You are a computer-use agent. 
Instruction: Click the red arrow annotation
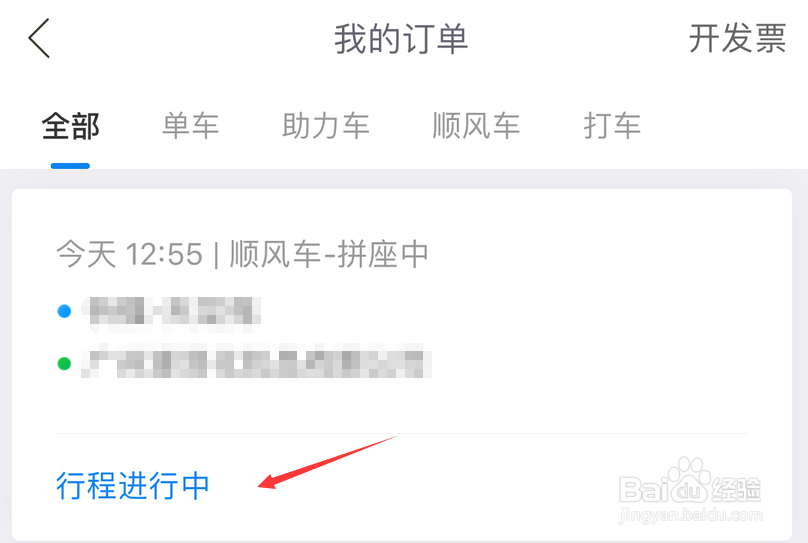pos(328,462)
